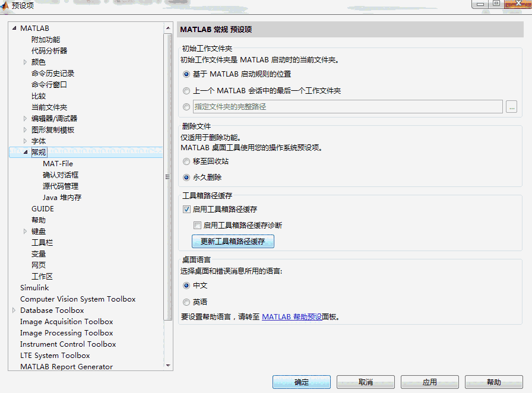The image size is (532, 393).
Task: Click the 取消 button
Action: point(365,382)
